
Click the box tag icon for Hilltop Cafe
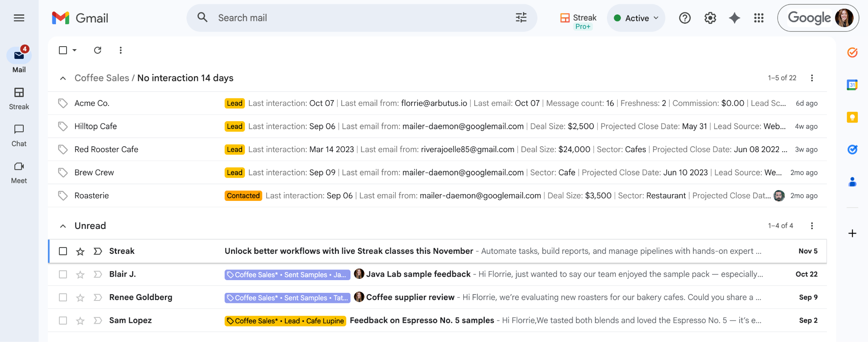pos(63,126)
